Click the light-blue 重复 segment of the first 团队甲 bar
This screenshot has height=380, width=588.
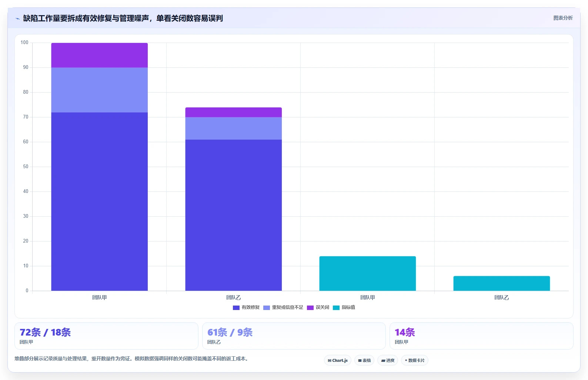[100, 90]
